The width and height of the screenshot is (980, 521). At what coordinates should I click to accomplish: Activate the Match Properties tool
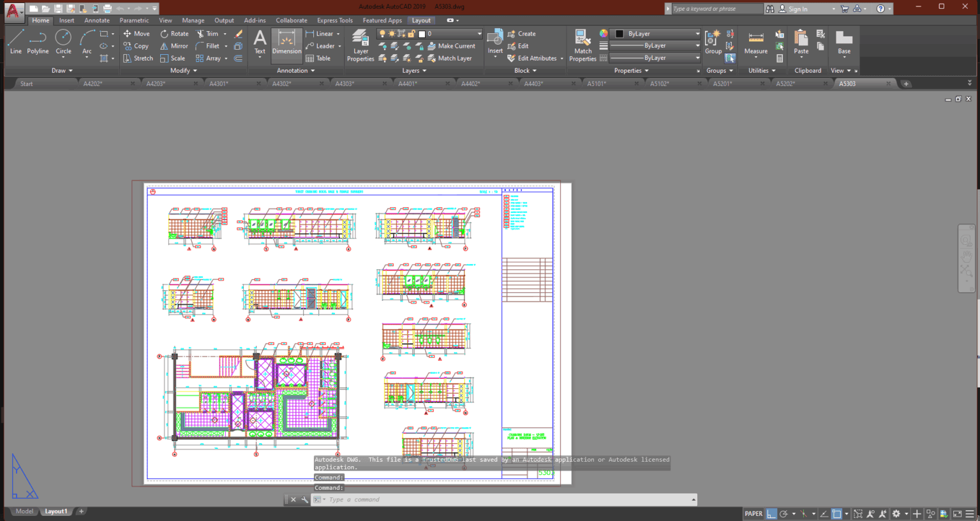tap(583, 46)
